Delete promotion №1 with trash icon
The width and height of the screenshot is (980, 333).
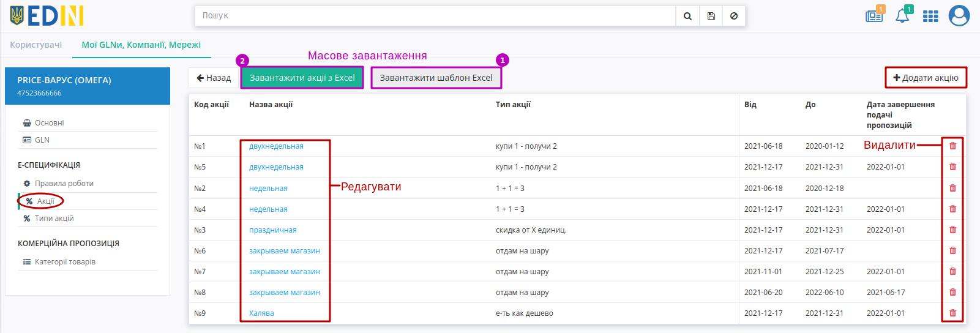pos(952,146)
